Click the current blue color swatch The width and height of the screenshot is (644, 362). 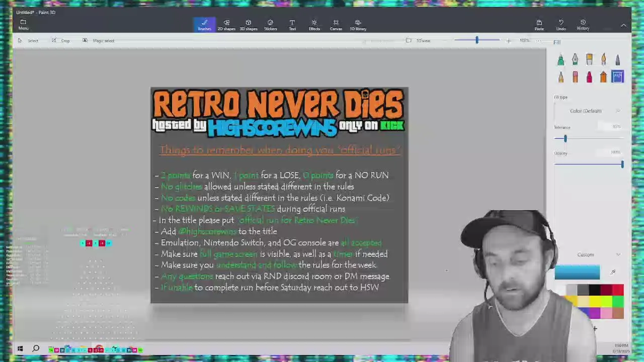[x=577, y=273]
